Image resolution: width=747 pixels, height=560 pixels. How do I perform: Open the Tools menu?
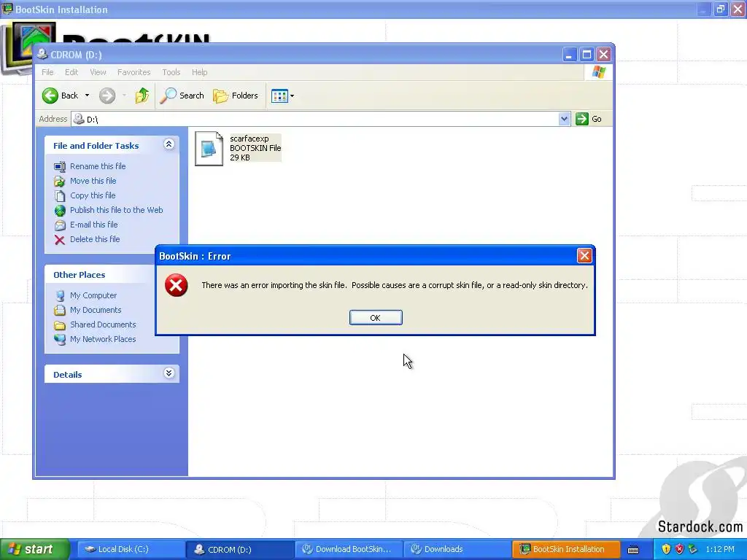pos(171,72)
